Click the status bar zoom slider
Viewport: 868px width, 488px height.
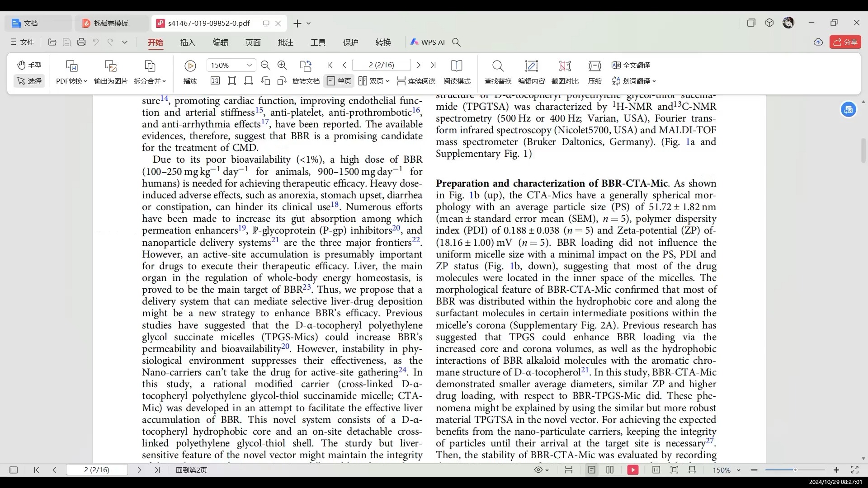(x=795, y=470)
